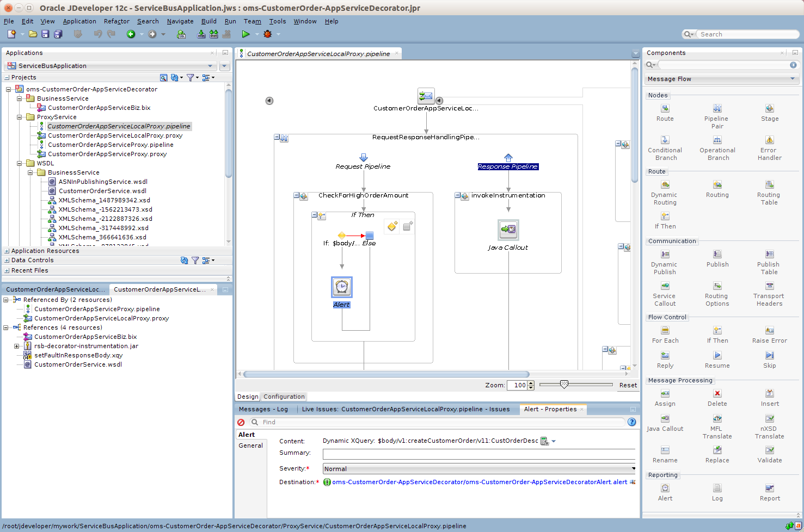Choose the Routing Table component
The width and height of the screenshot is (804, 532).
[x=769, y=193]
